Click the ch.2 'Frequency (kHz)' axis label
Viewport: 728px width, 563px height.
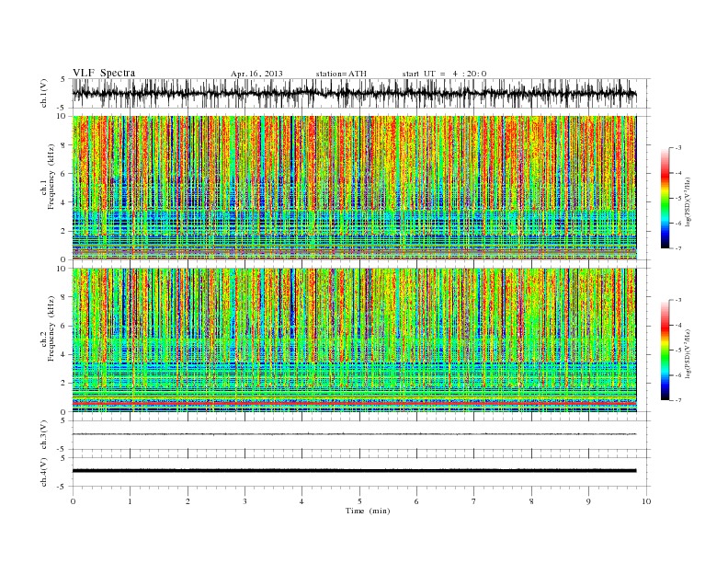[x=51, y=328]
